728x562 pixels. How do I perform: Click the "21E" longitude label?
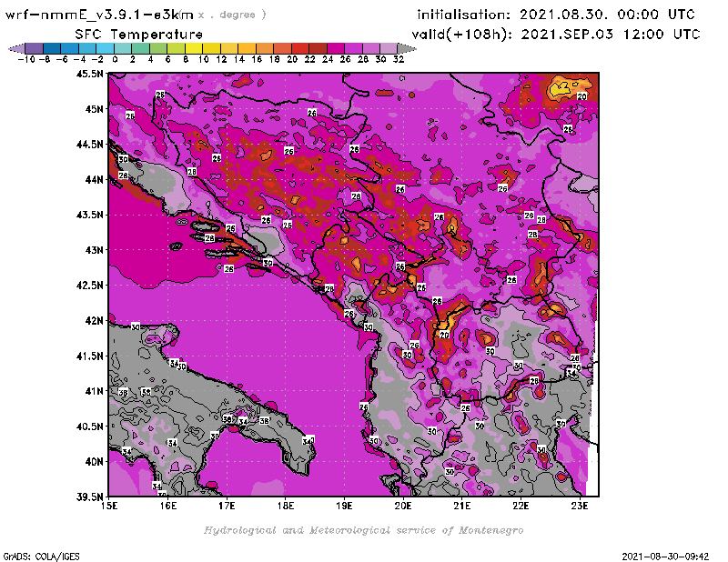click(462, 506)
